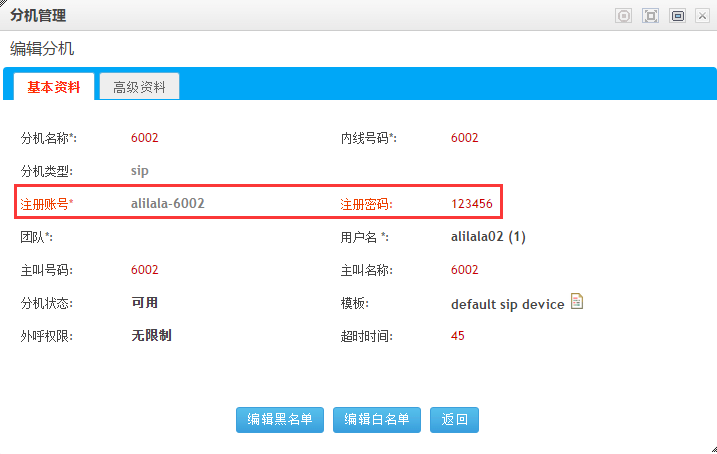The height and width of the screenshot is (454, 717).
Task: Click the 注册账号 value alilala-6002
Action: (168, 203)
